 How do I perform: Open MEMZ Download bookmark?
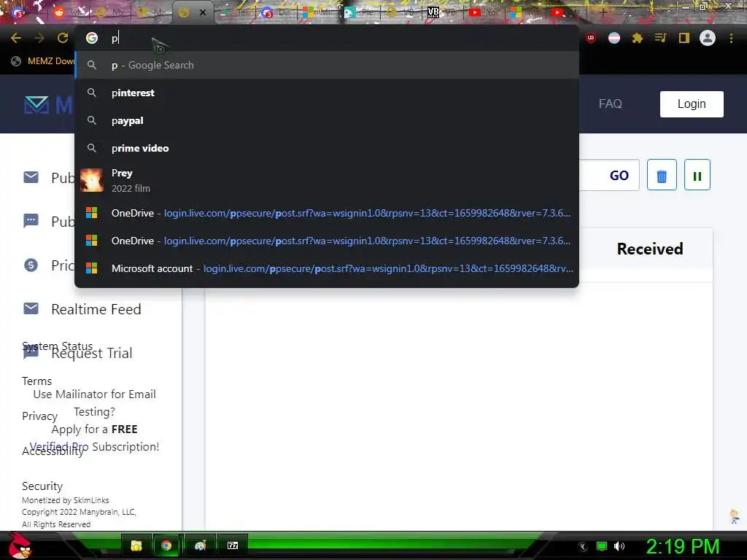pyautogui.click(x=44, y=61)
